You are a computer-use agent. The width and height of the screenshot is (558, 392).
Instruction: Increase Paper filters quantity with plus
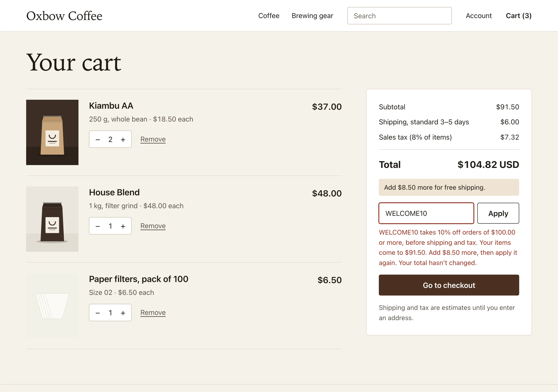click(x=123, y=313)
